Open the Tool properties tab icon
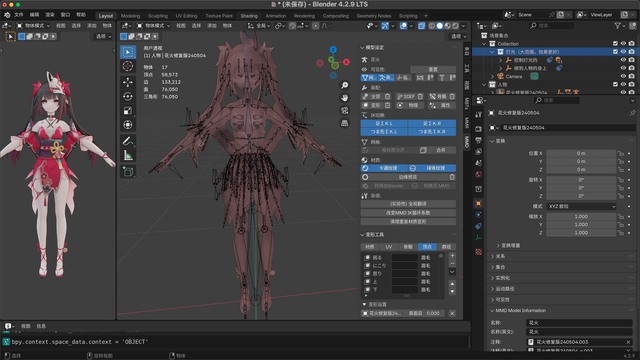Image resolution: width=640 pixels, height=360 pixels. point(478,115)
